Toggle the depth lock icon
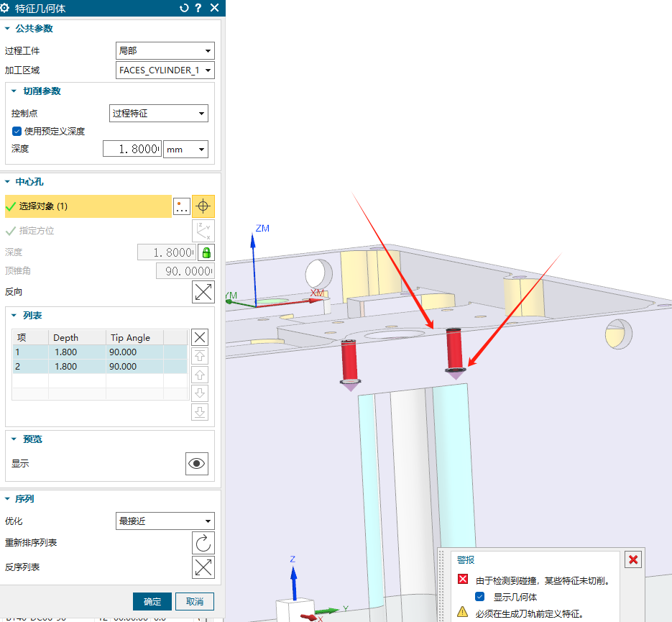672x622 pixels. (206, 252)
